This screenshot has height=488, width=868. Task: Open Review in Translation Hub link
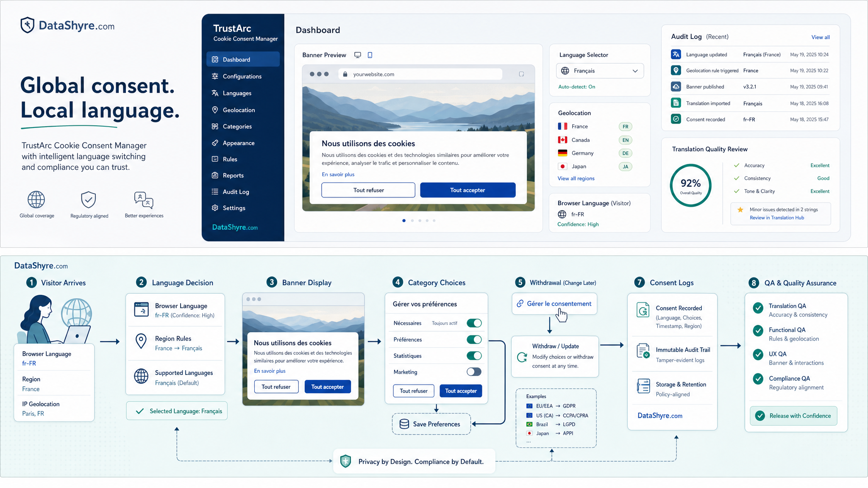pyautogui.click(x=777, y=218)
